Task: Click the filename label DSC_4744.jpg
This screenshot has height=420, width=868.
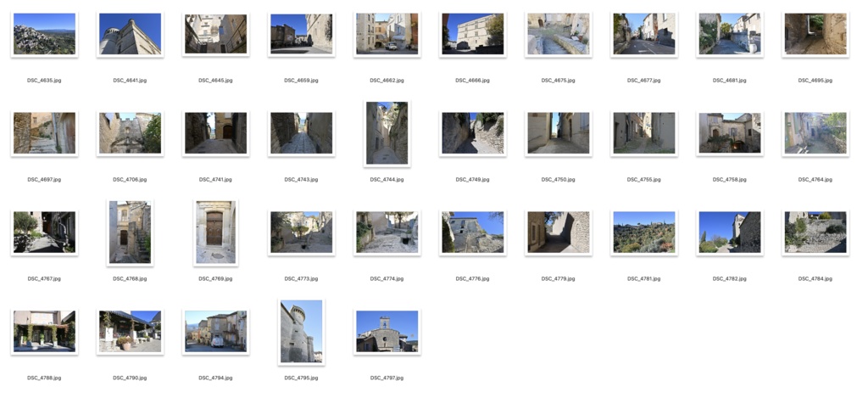Action: point(387,180)
